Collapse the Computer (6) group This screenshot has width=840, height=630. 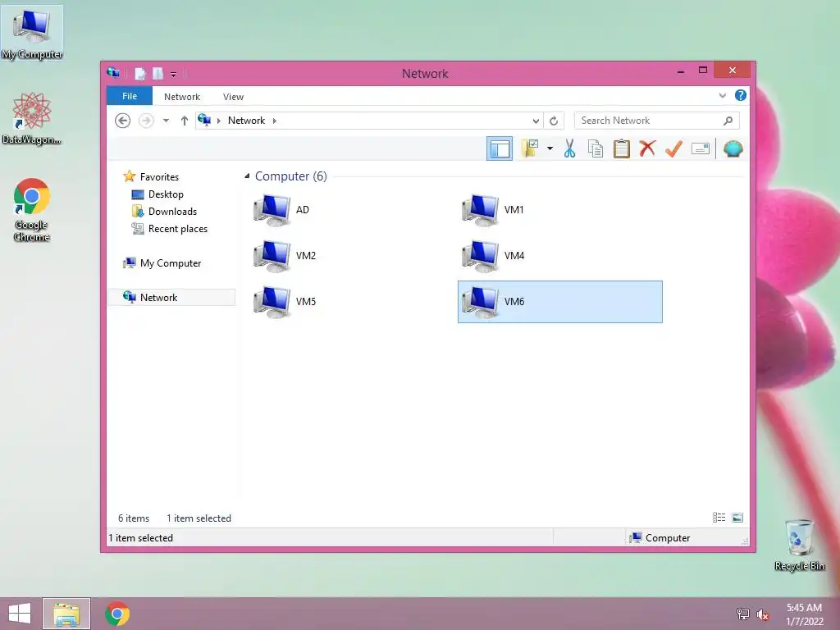pos(247,176)
